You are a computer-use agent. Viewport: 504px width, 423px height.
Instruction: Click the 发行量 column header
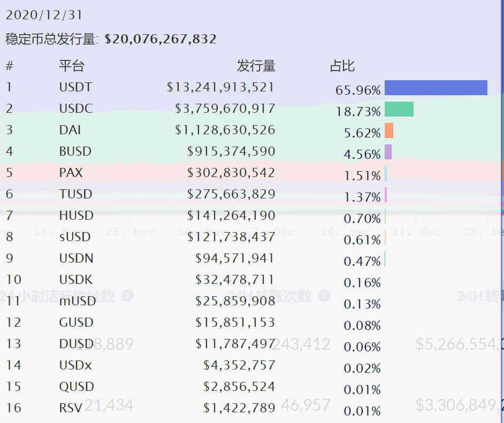(256, 66)
